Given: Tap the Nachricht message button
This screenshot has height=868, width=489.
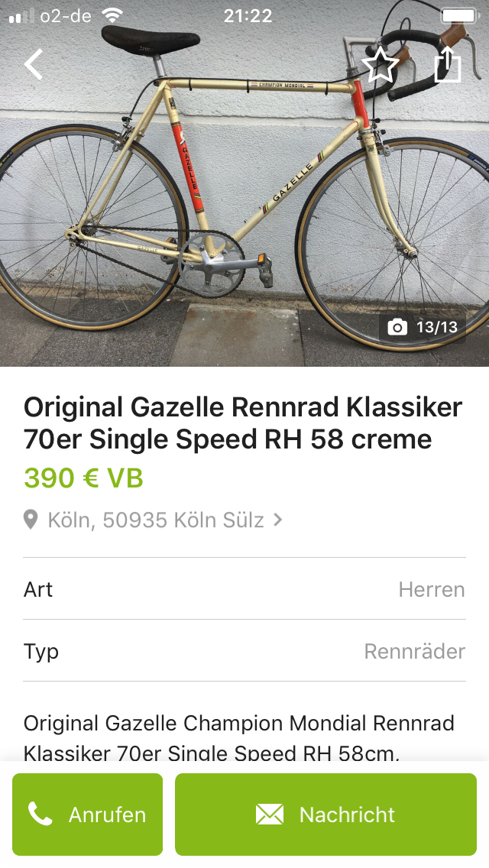Looking at the screenshot, I should click(325, 815).
